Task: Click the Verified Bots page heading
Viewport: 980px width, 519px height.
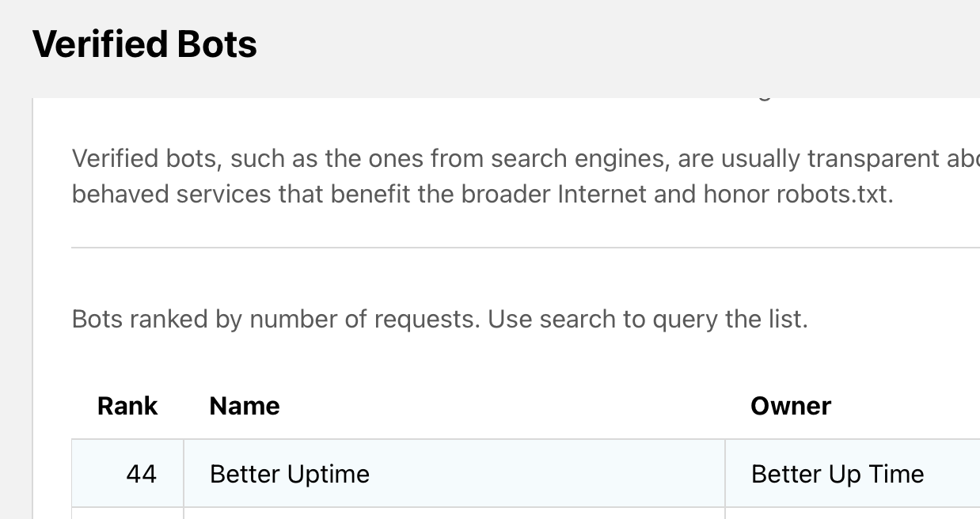Action: pos(145,44)
